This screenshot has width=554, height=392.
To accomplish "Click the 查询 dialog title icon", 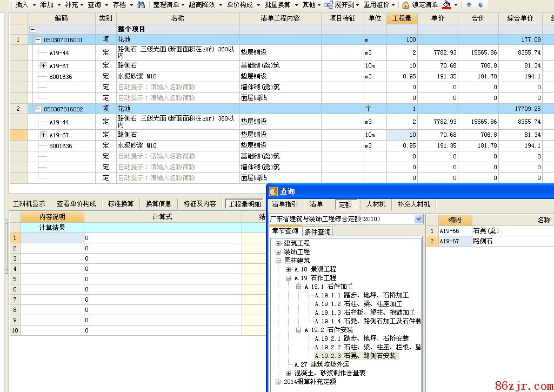I will click(x=273, y=191).
